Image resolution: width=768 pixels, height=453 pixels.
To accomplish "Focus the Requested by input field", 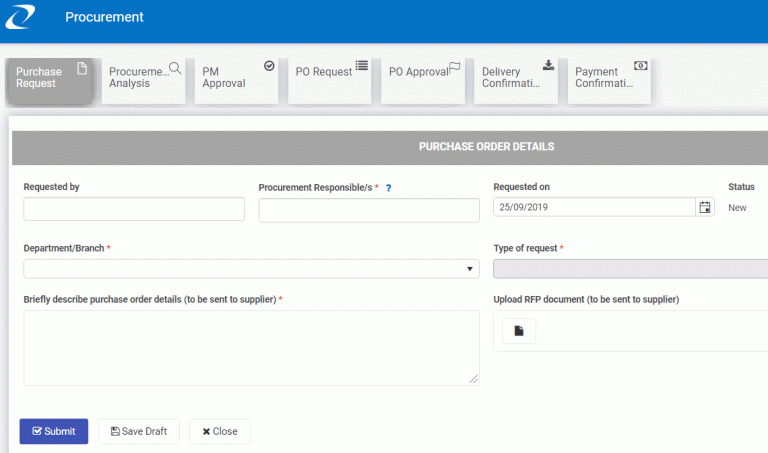I will pos(134,209).
